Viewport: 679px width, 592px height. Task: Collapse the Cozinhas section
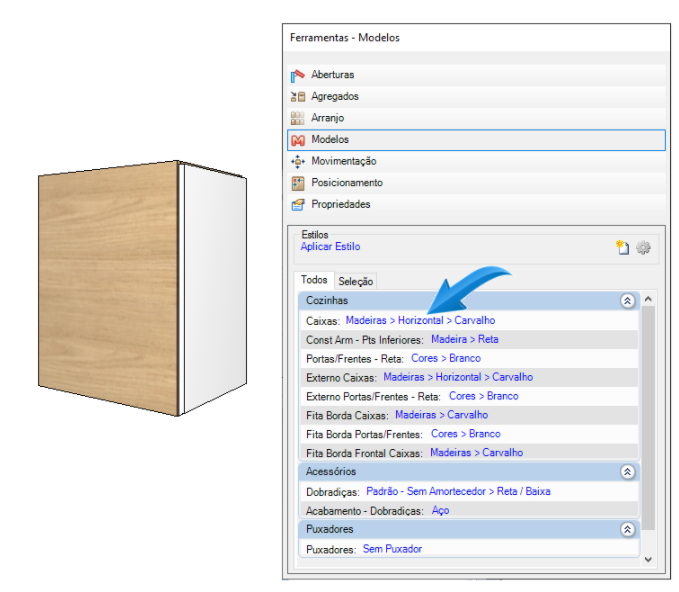pos(627,300)
